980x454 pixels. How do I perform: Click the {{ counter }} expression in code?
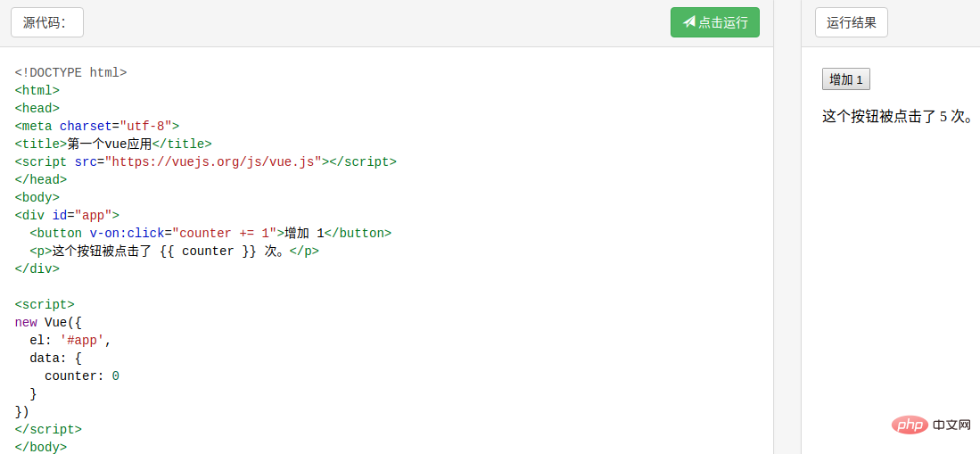point(208,251)
